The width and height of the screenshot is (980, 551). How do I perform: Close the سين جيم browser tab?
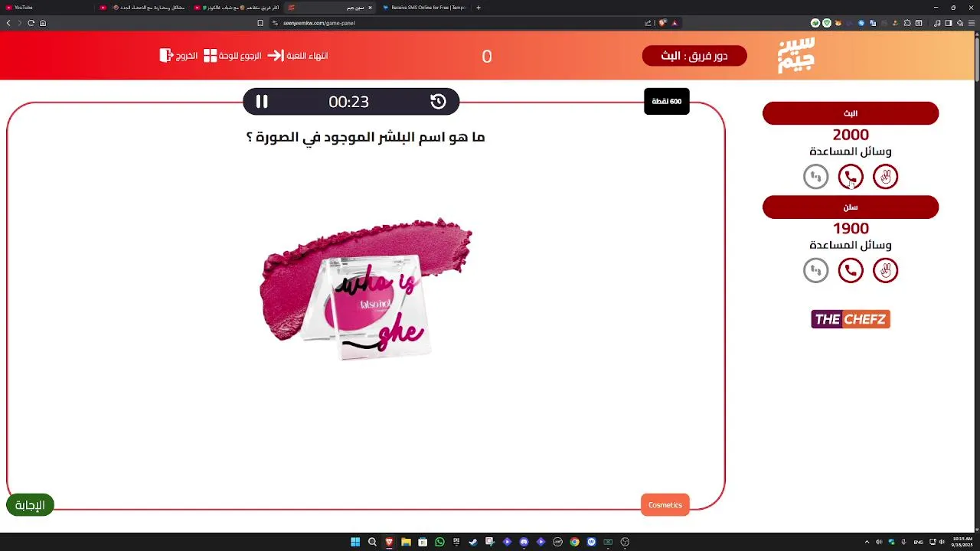coord(370,8)
